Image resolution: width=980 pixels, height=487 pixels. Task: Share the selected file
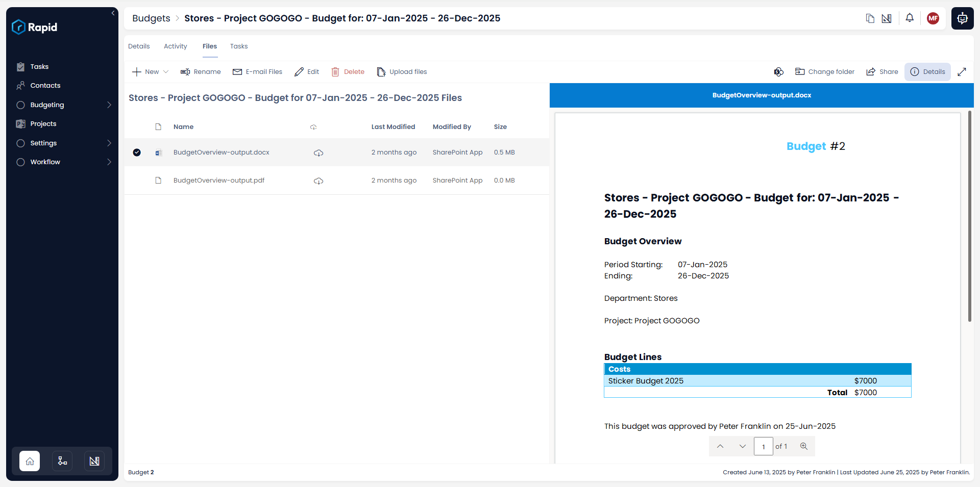point(882,72)
